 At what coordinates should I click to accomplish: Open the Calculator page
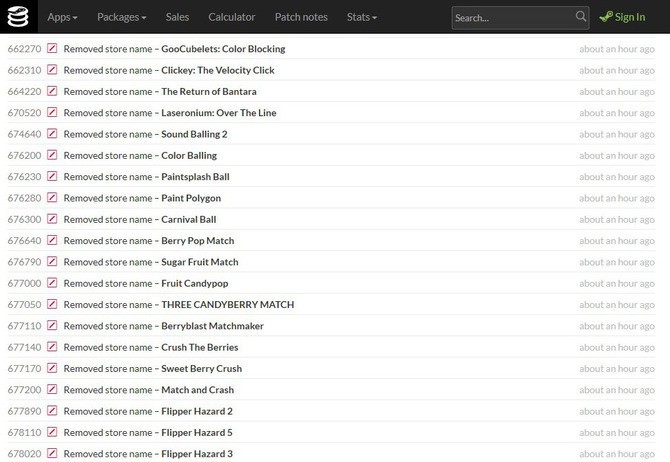(x=232, y=17)
